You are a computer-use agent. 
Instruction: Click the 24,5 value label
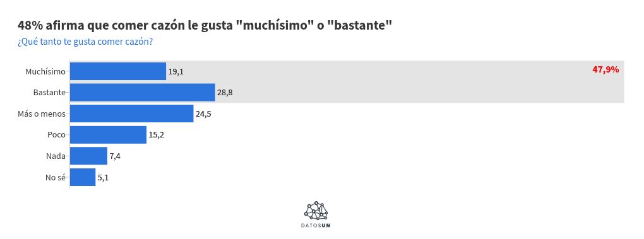[204, 114]
